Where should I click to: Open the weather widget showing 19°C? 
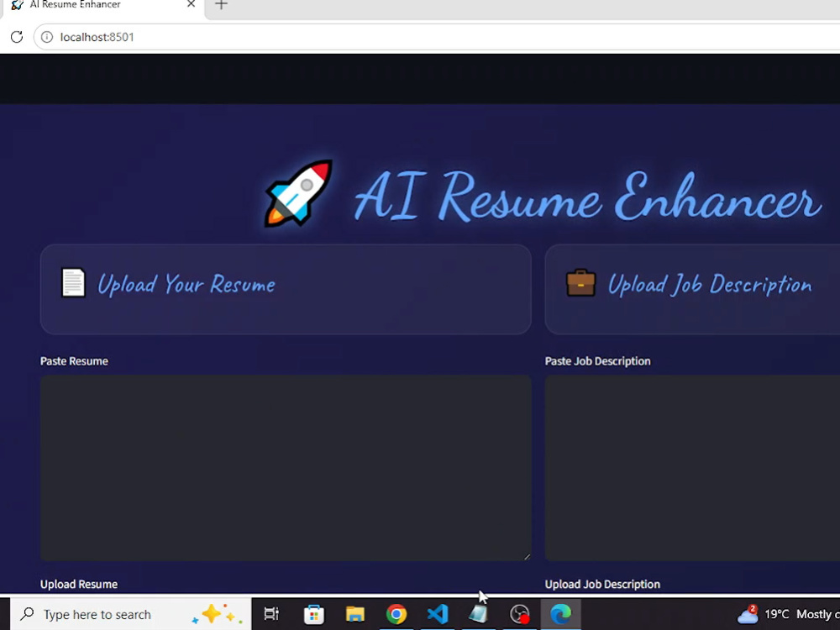788,614
